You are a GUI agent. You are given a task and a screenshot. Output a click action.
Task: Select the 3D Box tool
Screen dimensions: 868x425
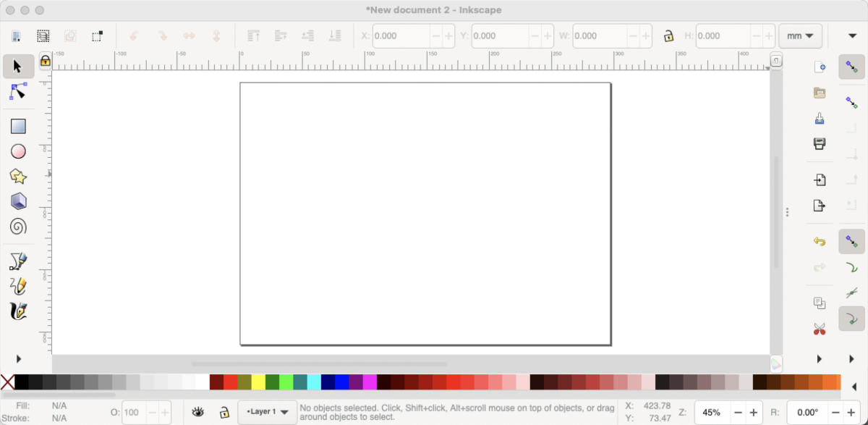pos(18,201)
